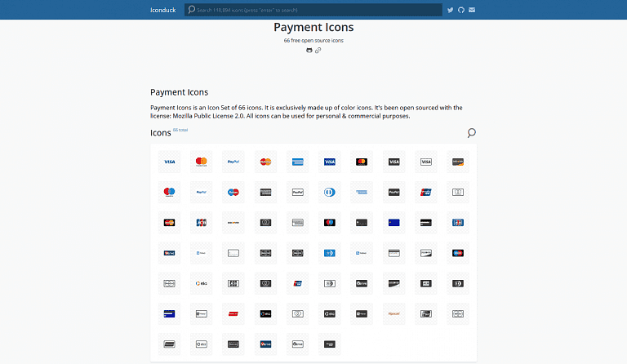The height and width of the screenshot is (364, 627).
Task: Select the pale blue American Express icon
Action: (x=362, y=192)
